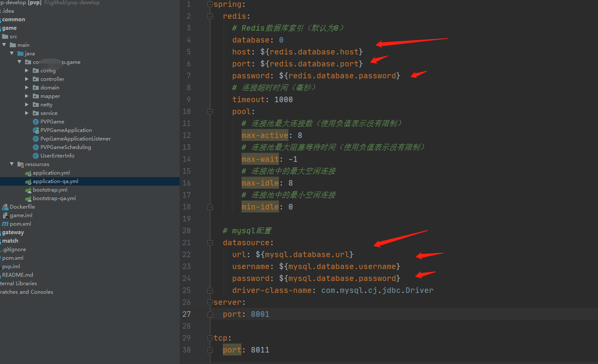The height and width of the screenshot is (364, 598).
Task: Select the .gitignore file
Action: [x=14, y=249]
